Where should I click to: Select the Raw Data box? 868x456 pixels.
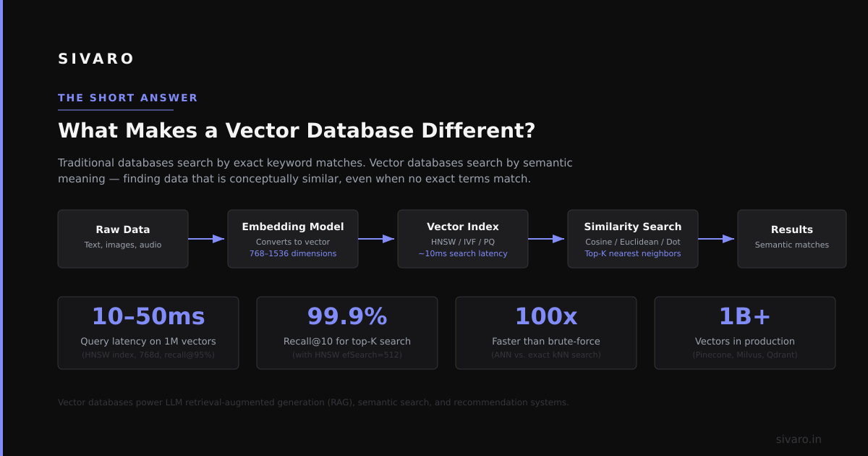(123, 239)
